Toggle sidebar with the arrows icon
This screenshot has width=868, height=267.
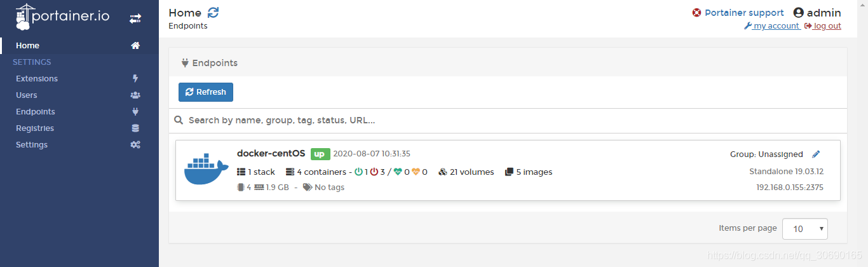point(135,18)
